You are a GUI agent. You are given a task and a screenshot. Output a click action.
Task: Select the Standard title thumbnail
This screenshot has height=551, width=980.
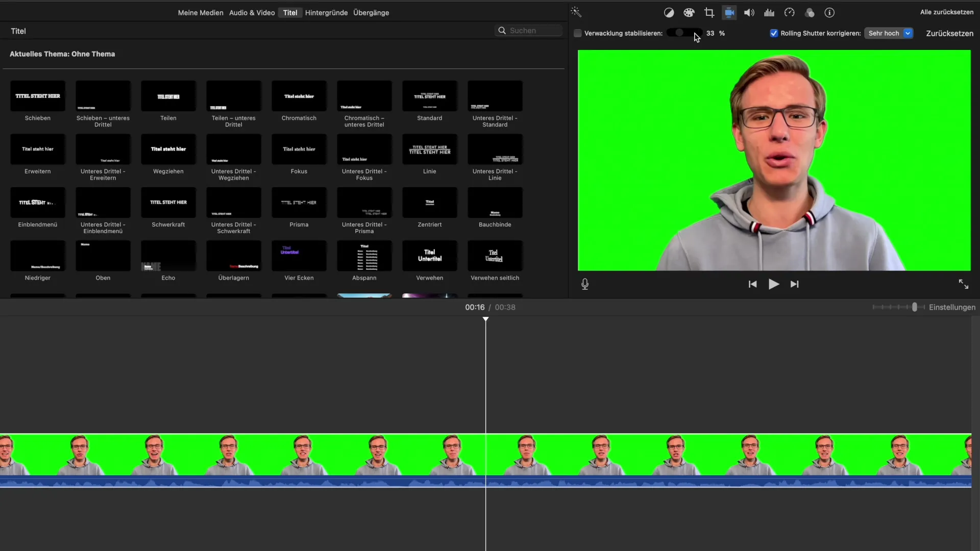pos(430,96)
